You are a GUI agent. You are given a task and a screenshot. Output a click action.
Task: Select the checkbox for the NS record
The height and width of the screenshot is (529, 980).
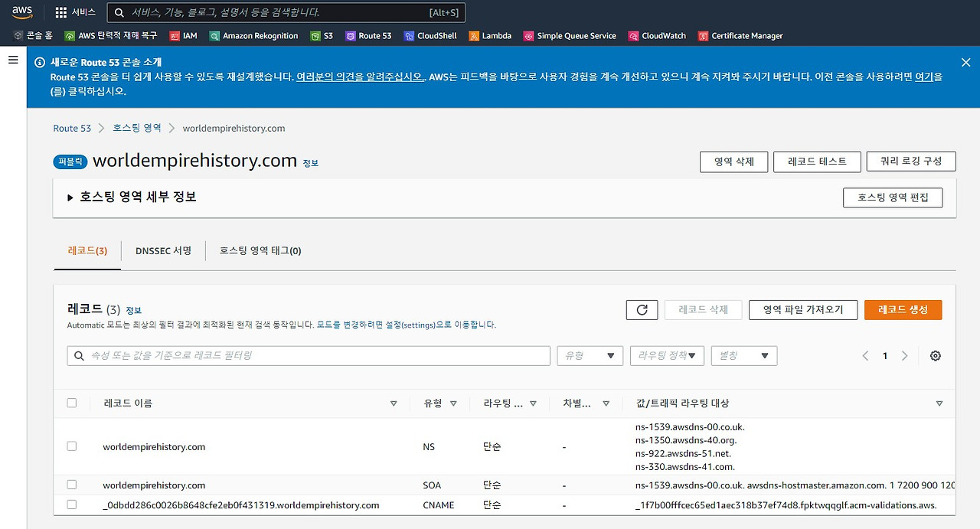pos(71,446)
